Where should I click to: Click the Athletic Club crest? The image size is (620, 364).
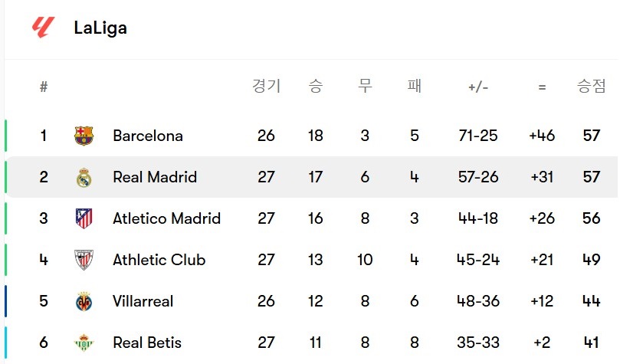(84, 261)
